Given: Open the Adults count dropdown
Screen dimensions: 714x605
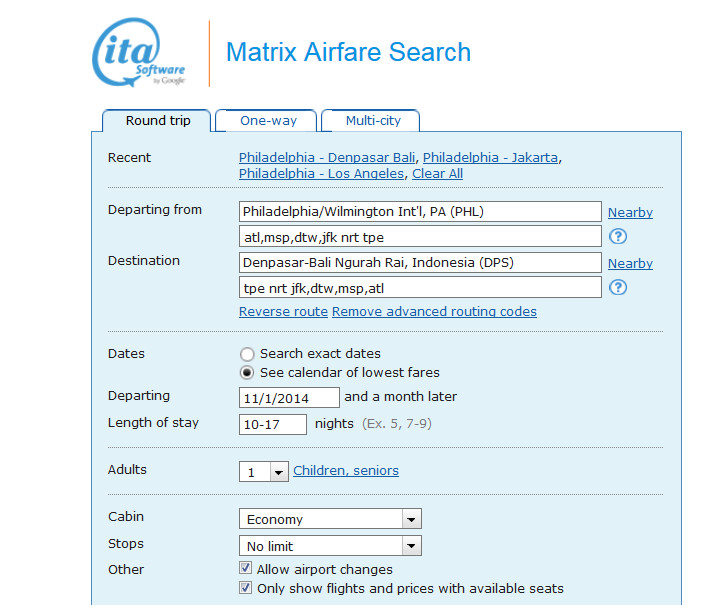Looking at the screenshot, I should point(264,472).
